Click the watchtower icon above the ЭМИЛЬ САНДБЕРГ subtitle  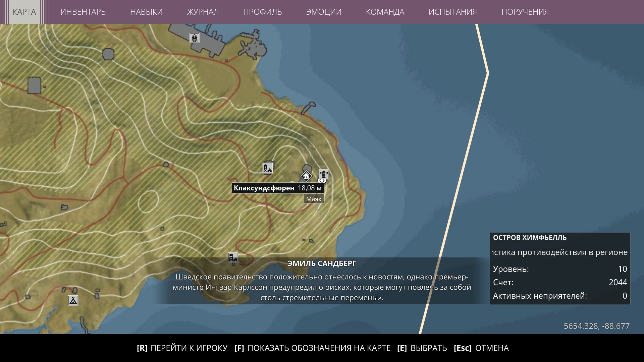[x=233, y=257]
